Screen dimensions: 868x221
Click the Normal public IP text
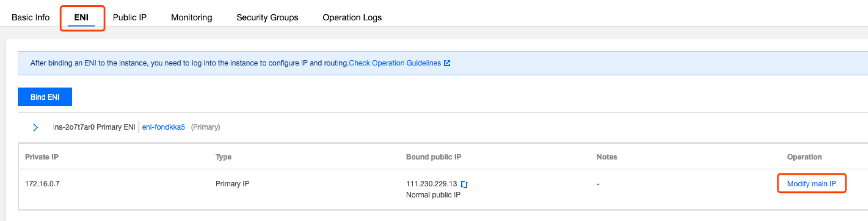point(433,195)
